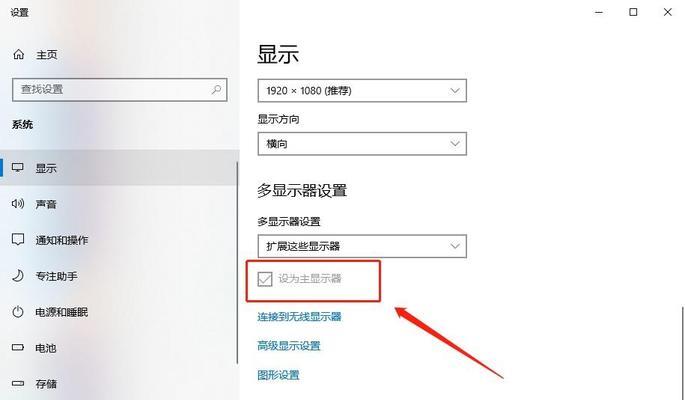
Task: Click the speaker icon for 声音
Action: pos(18,203)
